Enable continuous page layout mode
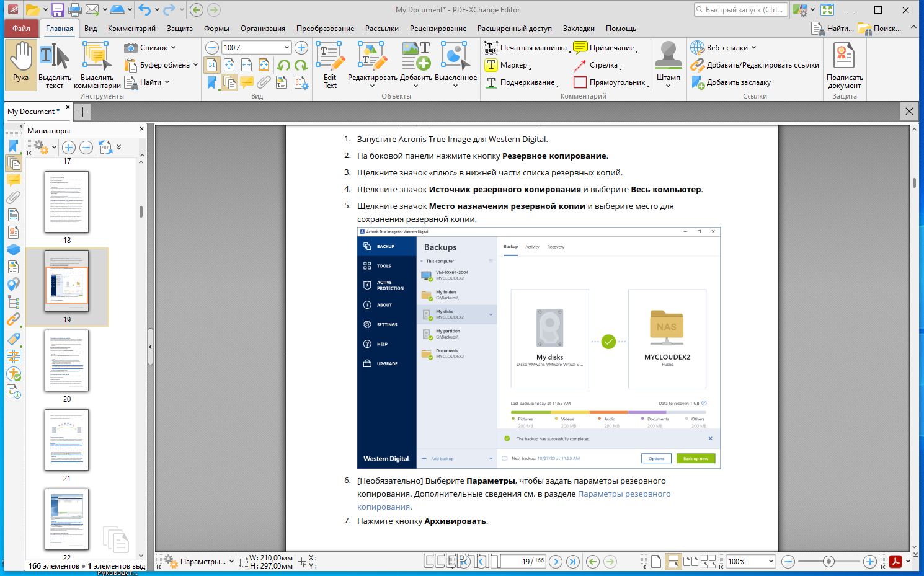 coord(672,562)
